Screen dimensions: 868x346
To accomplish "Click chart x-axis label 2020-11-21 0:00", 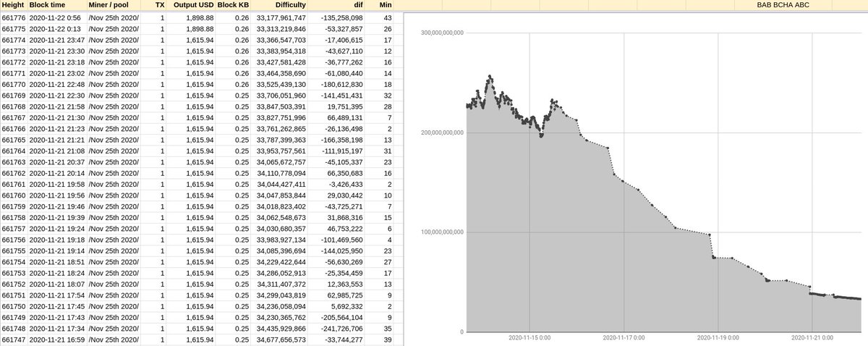I will [812, 337].
